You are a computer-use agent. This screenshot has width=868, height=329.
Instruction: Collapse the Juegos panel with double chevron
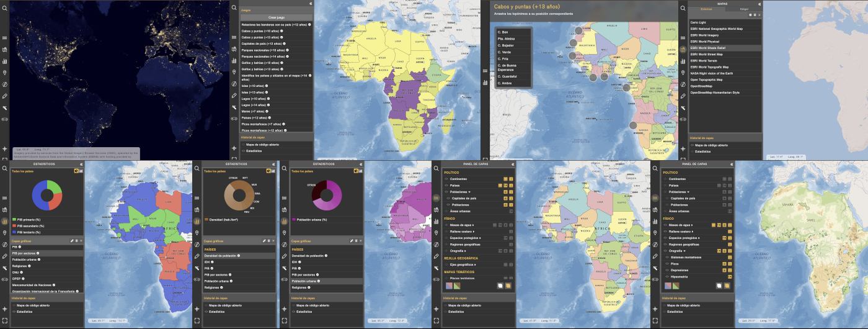310,3
